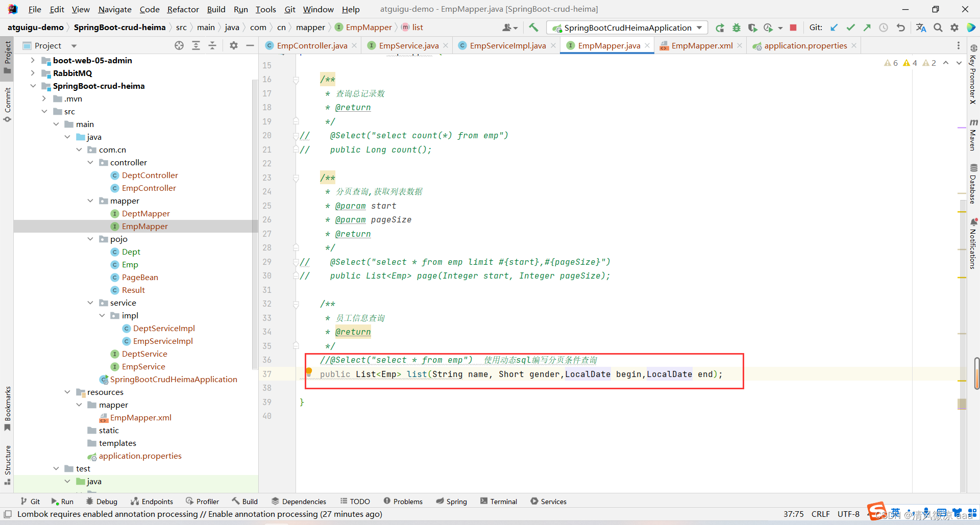Open Search Everywhere magnifier
This screenshot has width=980, height=525.
pyautogui.click(x=938, y=28)
